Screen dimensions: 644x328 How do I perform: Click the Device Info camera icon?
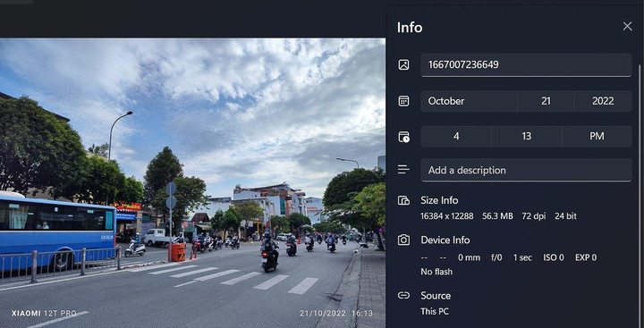403,240
